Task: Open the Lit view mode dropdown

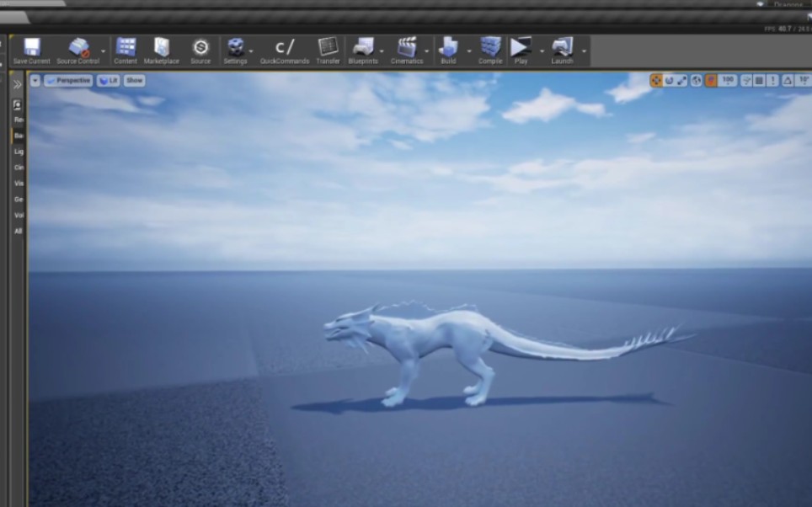Action: point(108,81)
